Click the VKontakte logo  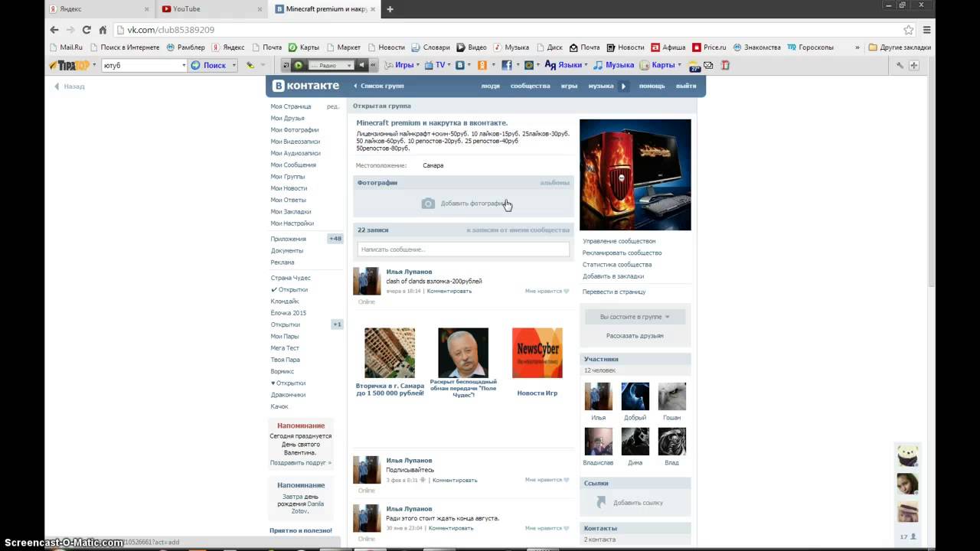305,86
